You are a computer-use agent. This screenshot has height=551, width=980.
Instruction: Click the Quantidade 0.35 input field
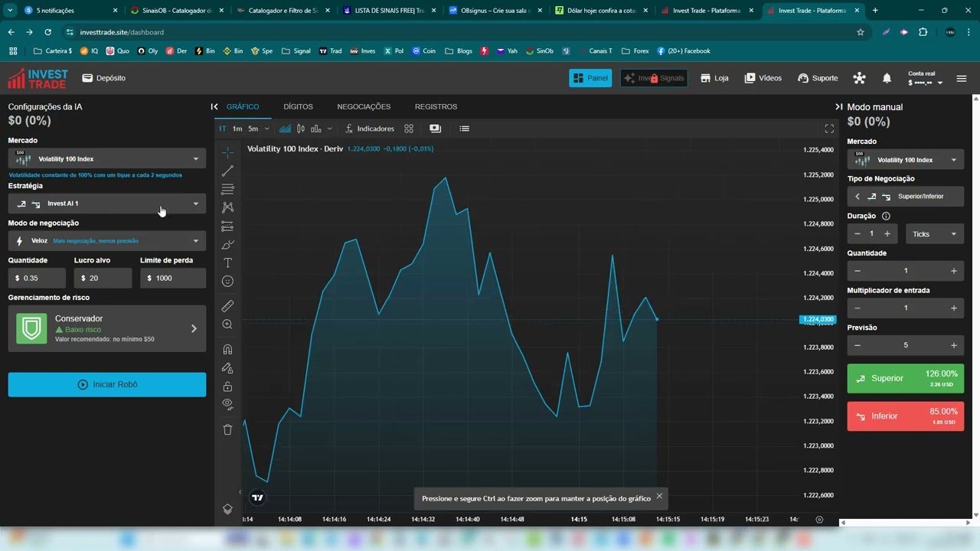(x=37, y=278)
